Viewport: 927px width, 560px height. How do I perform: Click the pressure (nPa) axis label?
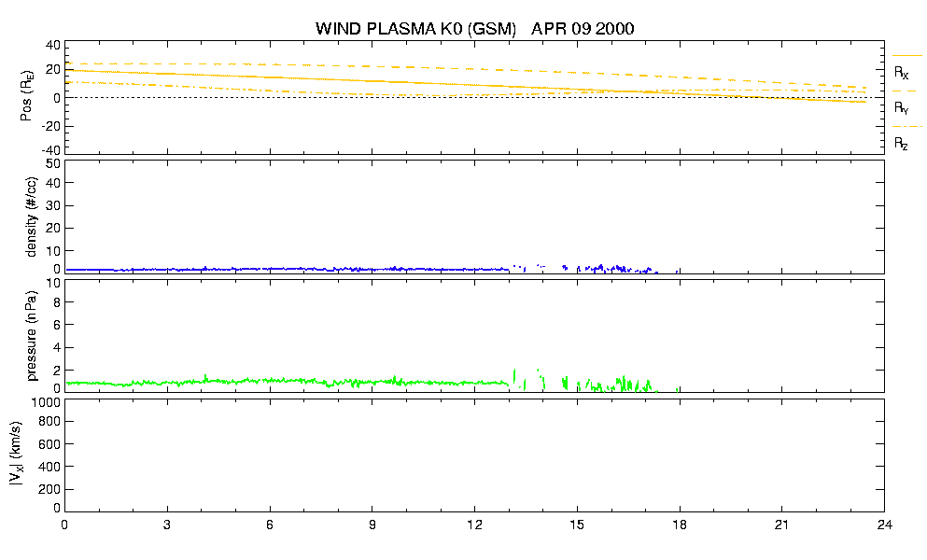32,335
